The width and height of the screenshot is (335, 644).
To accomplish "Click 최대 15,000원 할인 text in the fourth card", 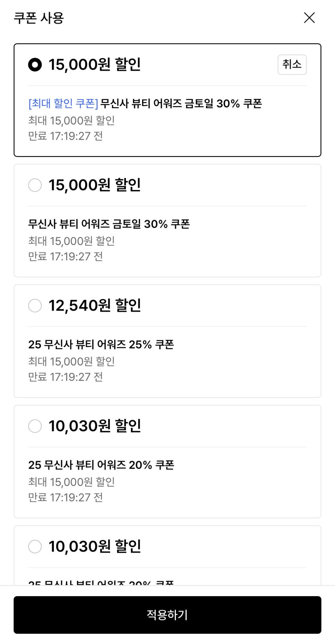I will 71,482.
